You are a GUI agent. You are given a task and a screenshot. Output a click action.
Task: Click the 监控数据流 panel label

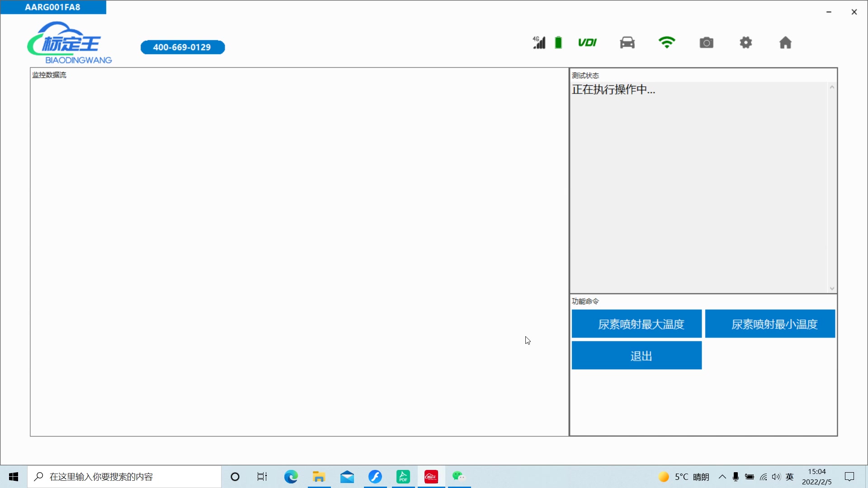(49, 75)
